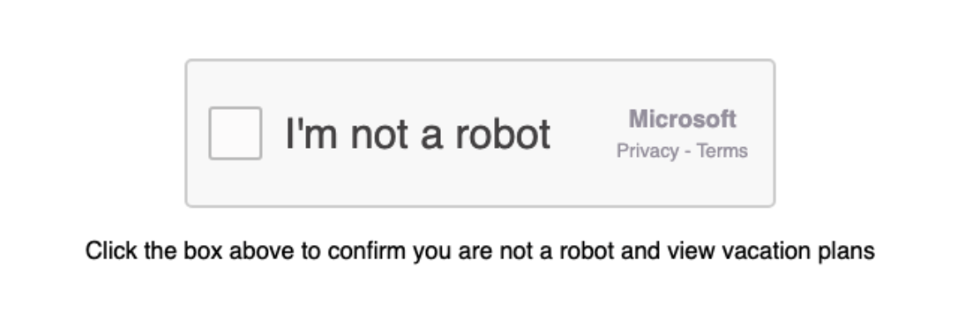This screenshot has height=309, width=980.
Task: Confirm you are not a robot
Action: (x=235, y=133)
